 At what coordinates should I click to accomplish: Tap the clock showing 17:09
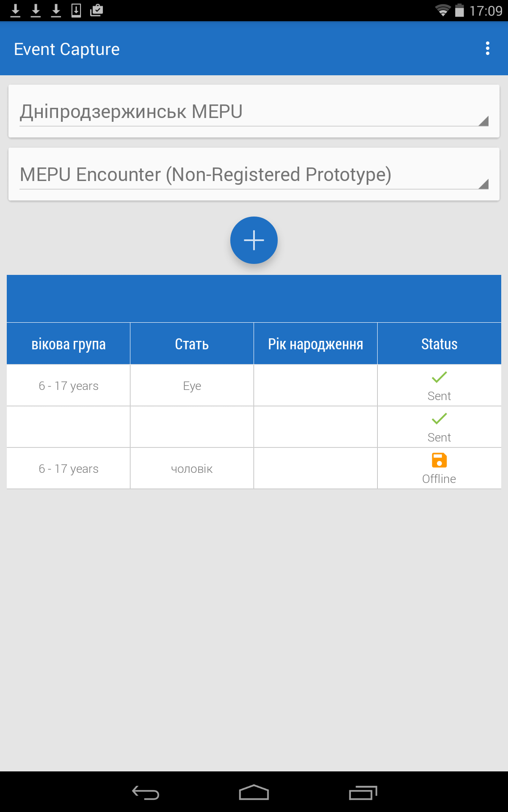486,11
